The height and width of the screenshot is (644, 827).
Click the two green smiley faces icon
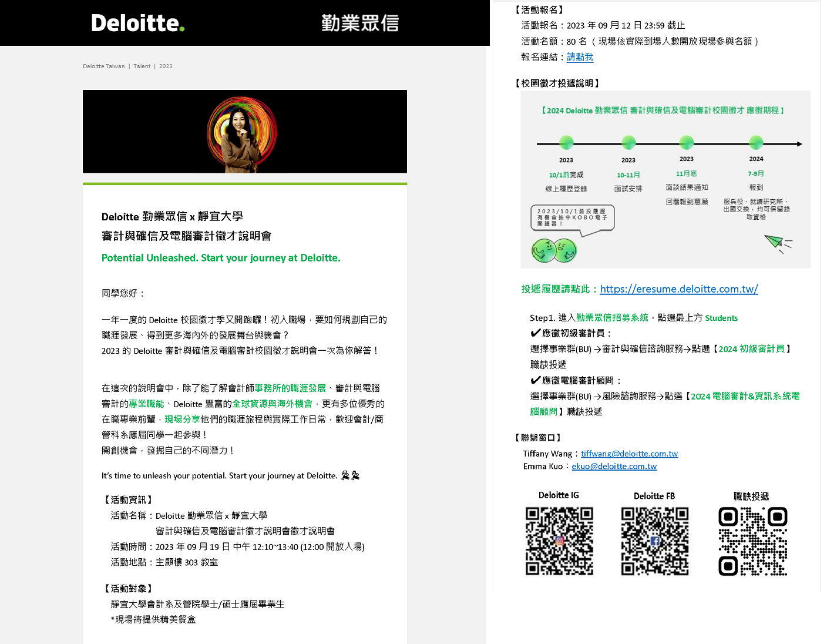click(554, 251)
